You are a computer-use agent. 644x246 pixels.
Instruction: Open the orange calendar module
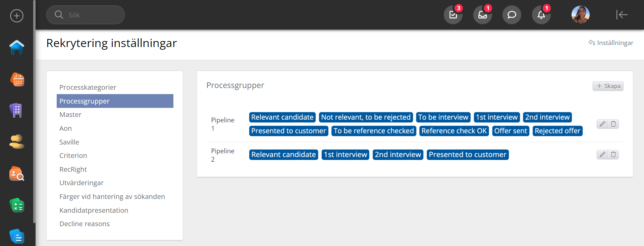[17, 80]
